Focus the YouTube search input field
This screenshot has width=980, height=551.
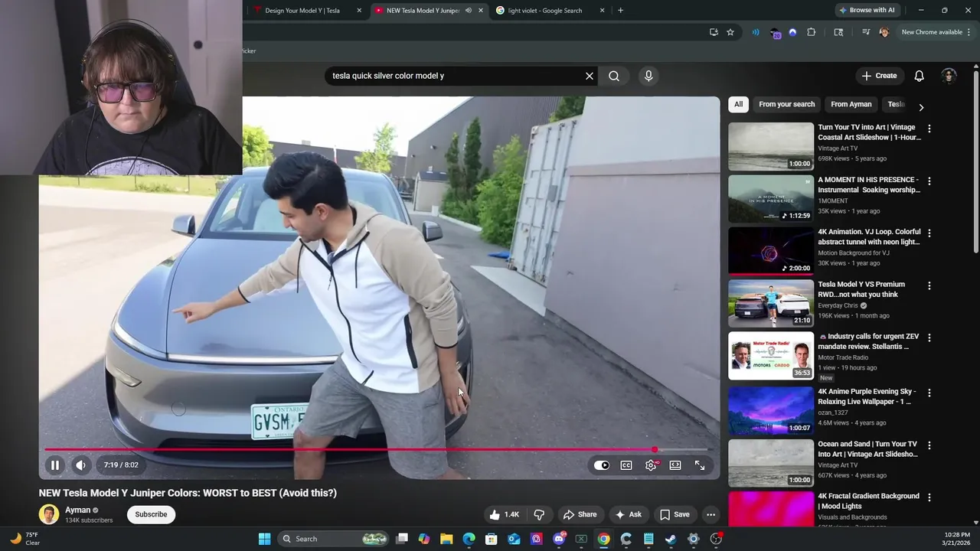tap(455, 76)
